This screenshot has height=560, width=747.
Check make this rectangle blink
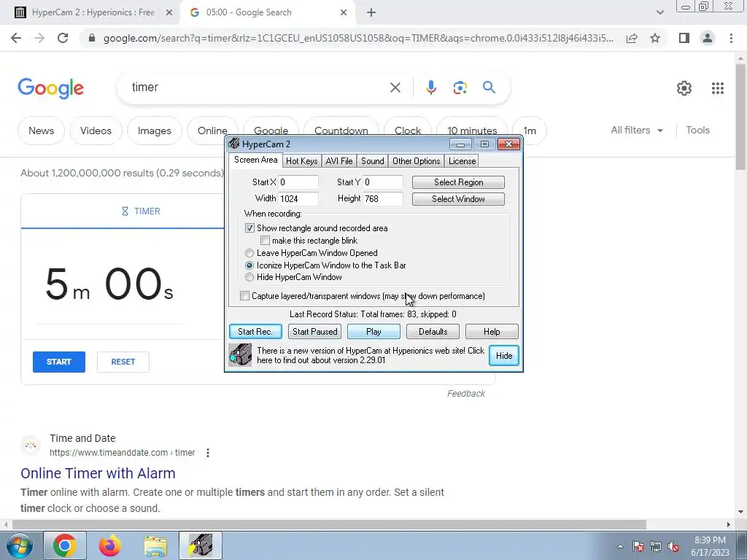[265, 241]
